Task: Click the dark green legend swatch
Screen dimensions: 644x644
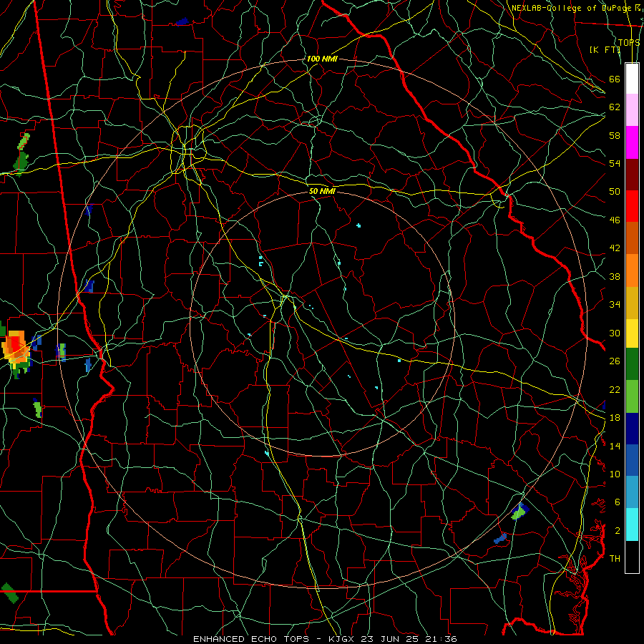Action: click(x=632, y=364)
